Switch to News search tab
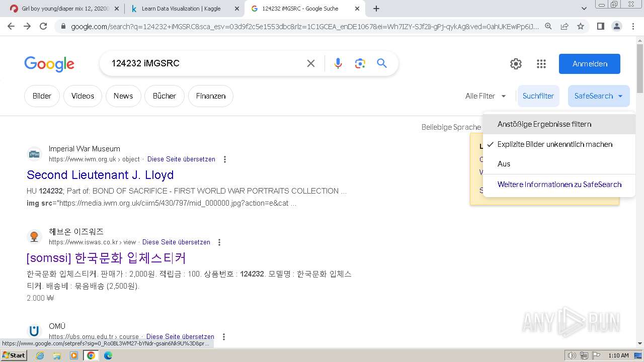The image size is (644, 362). 123,96
